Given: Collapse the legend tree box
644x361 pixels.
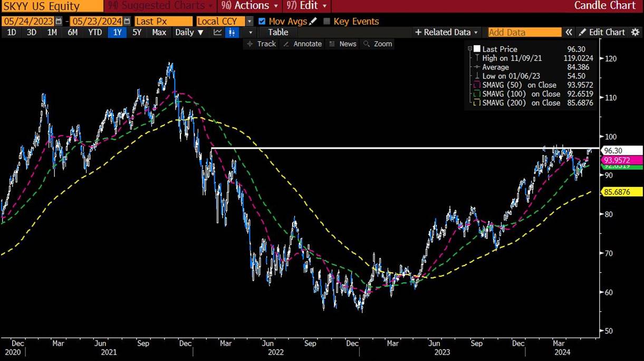Looking at the screenshot, I should click(x=470, y=49).
